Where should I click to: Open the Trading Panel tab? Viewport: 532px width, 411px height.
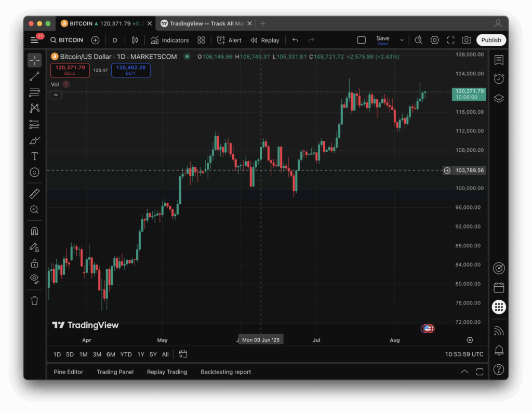[x=115, y=372]
